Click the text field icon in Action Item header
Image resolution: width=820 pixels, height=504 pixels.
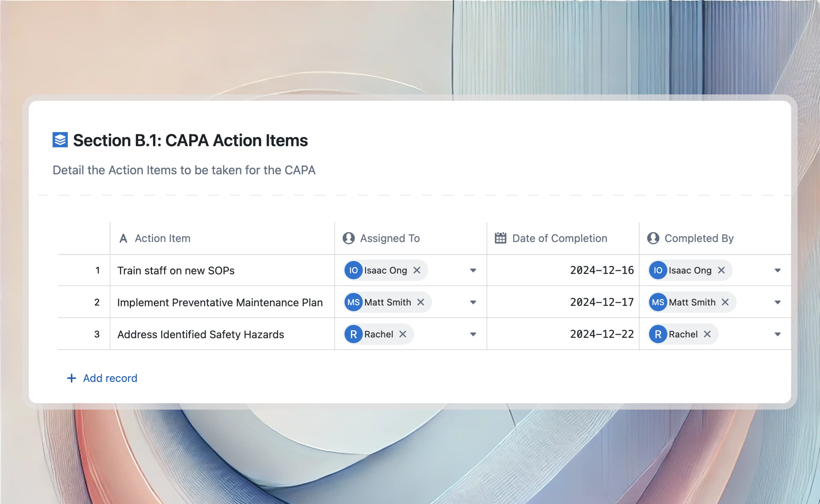tap(124, 238)
